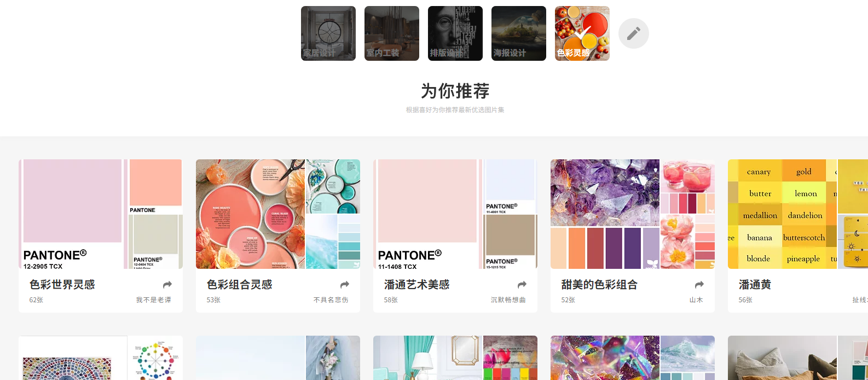868x380 pixels.
Task: Visit author 我不是老谭's profile
Action: tap(154, 300)
